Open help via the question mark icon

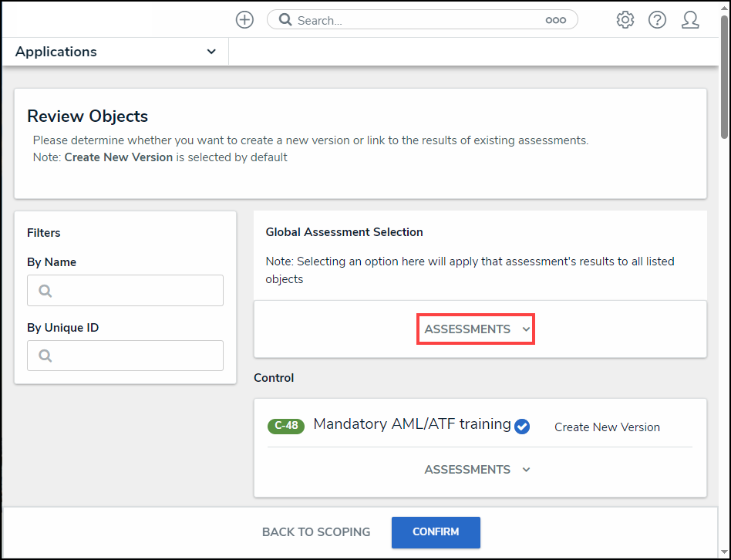(x=657, y=20)
